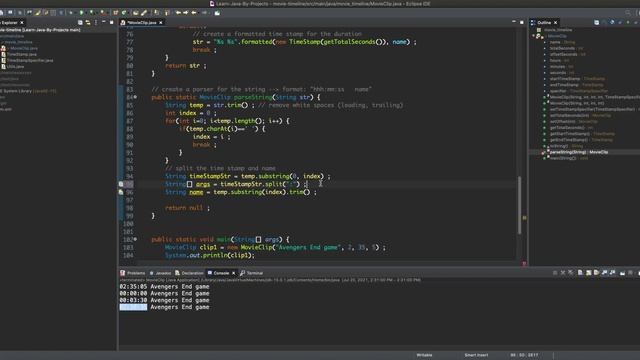Select JRE System Library in Package Explorer

pyautogui.click(x=28, y=91)
